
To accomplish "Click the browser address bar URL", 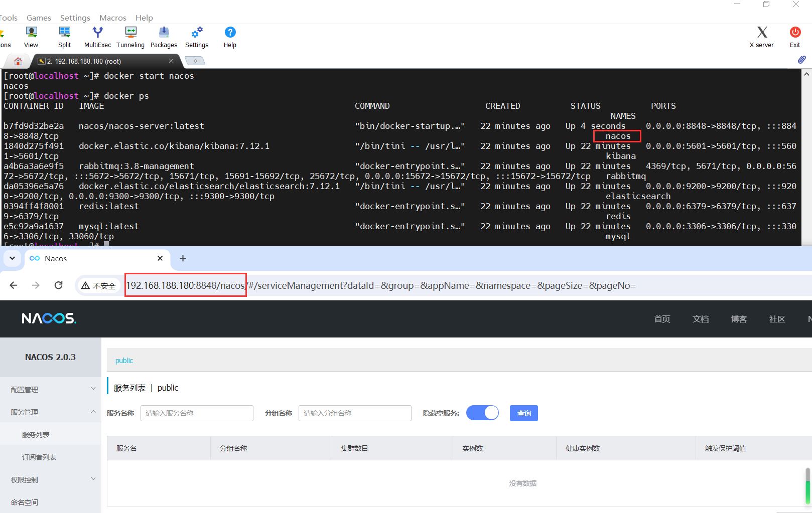I will pos(381,285).
